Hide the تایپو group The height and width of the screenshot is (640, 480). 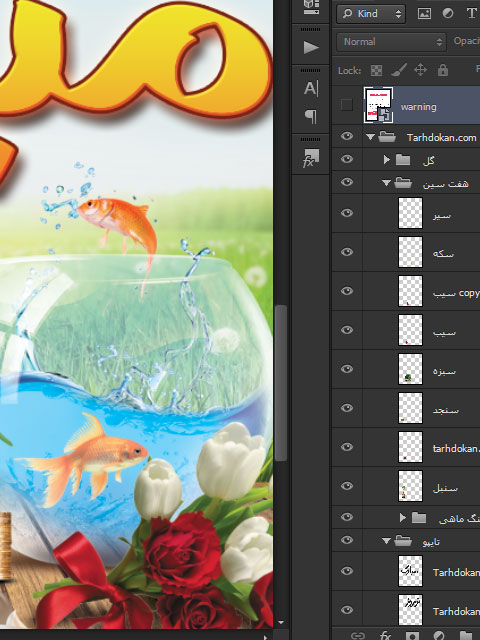347,540
